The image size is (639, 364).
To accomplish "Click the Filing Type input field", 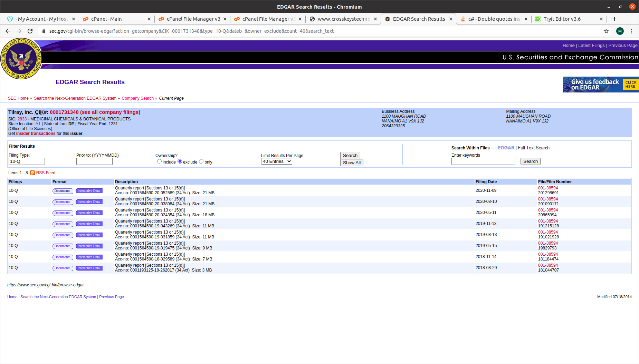I will click(x=27, y=161).
